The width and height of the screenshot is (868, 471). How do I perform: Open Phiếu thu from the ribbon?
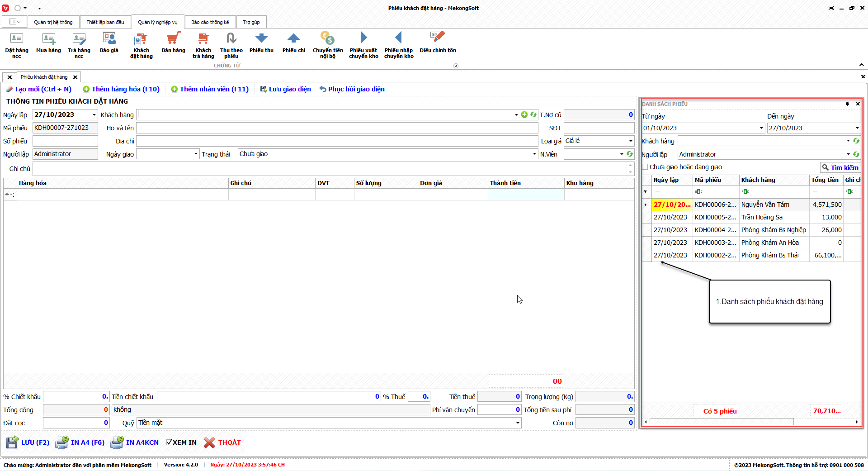tap(261, 43)
